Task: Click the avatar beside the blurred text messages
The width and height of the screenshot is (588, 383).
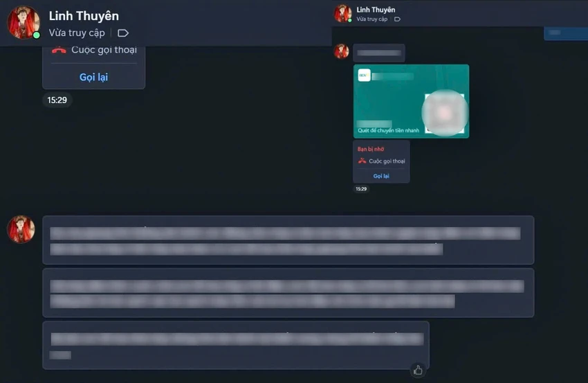Action: tap(21, 229)
